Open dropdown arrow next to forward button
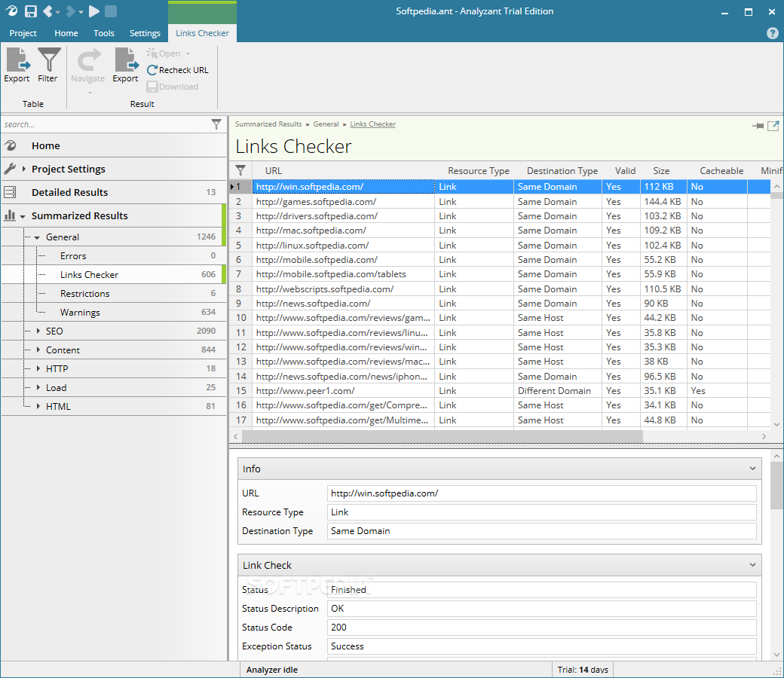The width and height of the screenshot is (784, 678). pyautogui.click(x=81, y=11)
